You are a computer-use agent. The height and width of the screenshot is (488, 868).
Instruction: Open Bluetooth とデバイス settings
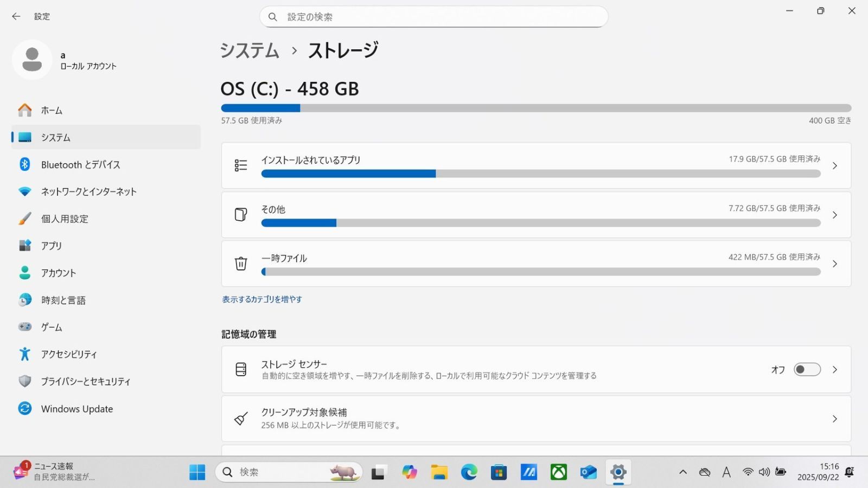tap(80, 164)
